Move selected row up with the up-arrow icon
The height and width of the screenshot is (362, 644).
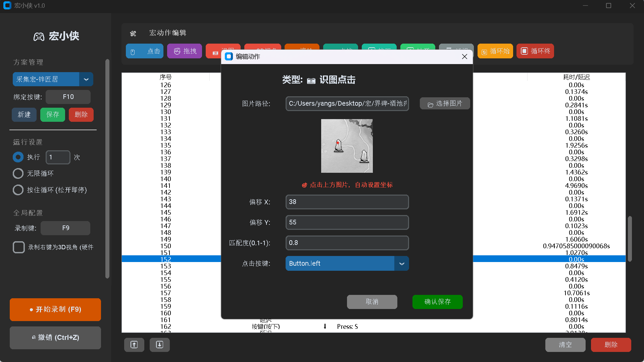point(134,345)
